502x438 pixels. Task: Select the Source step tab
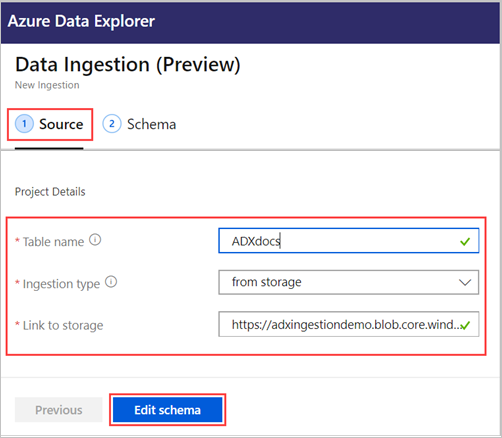coord(50,124)
